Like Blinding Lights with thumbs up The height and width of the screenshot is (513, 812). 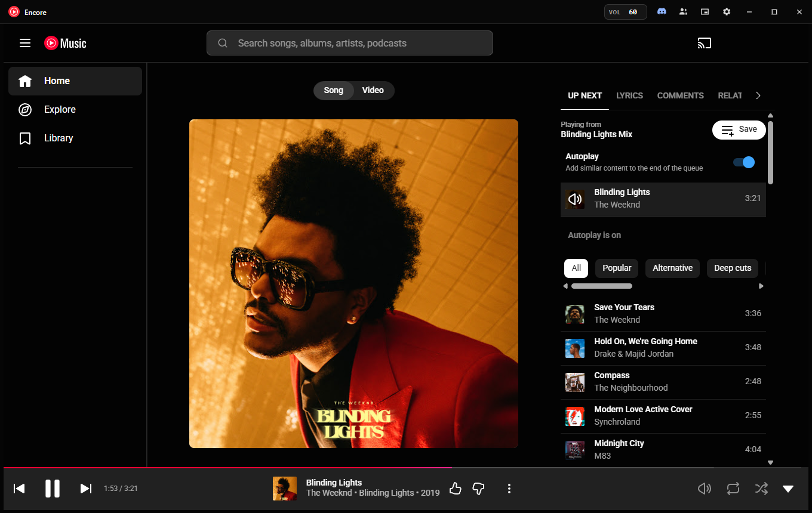(x=456, y=489)
